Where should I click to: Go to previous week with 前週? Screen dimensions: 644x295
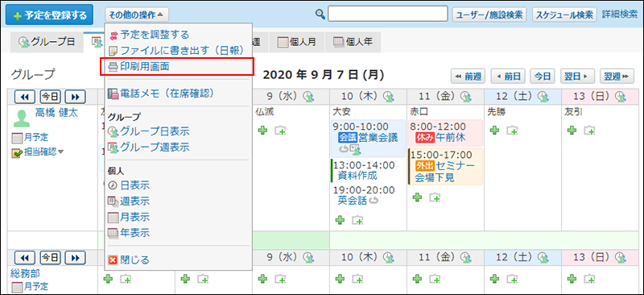[x=469, y=76]
